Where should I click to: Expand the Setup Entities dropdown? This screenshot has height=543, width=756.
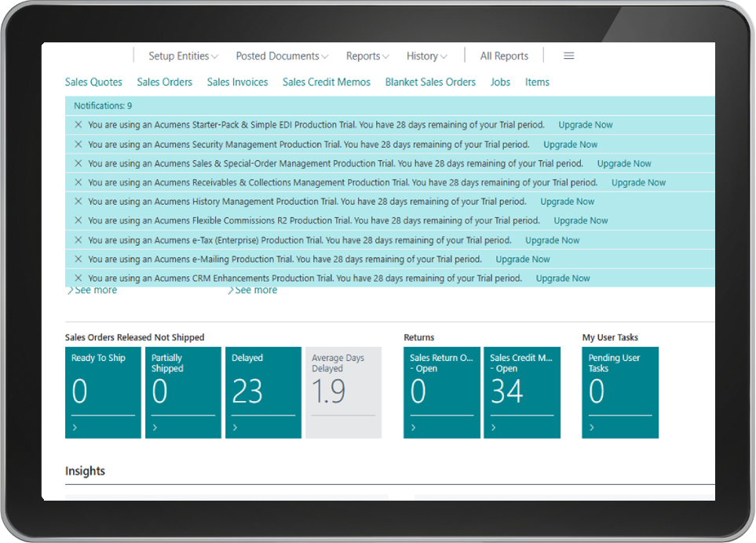[183, 56]
